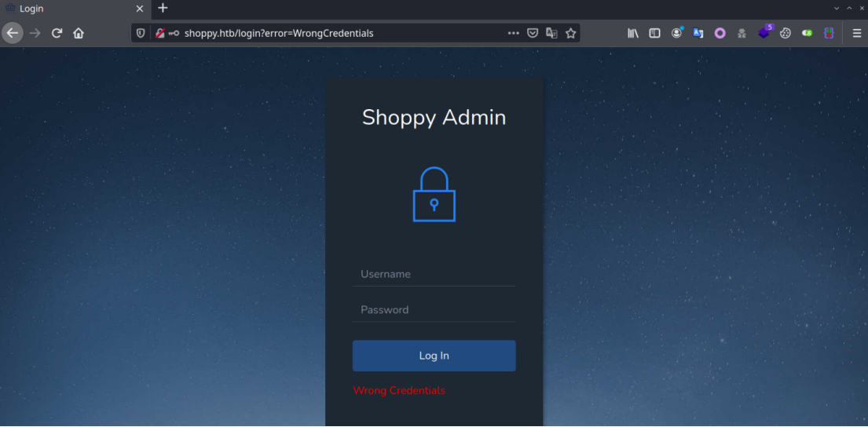Click the gray puzzle-figure extension icon
Viewport: 868px width, 427px height.
[742, 33]
